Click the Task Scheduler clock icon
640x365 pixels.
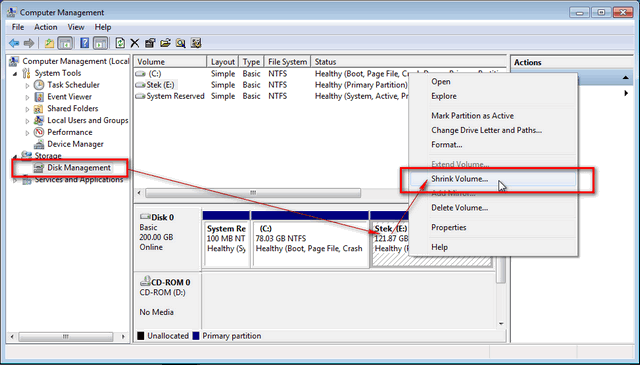tap(39, 85)
